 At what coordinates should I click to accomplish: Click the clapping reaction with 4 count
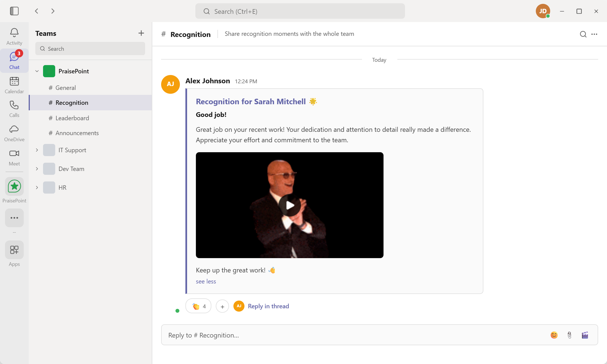pos(198,306)
